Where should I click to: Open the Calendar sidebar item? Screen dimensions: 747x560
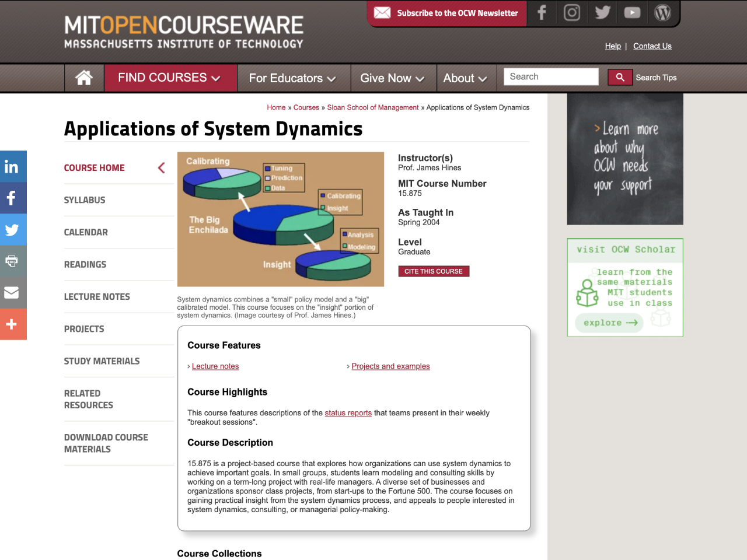86,232
